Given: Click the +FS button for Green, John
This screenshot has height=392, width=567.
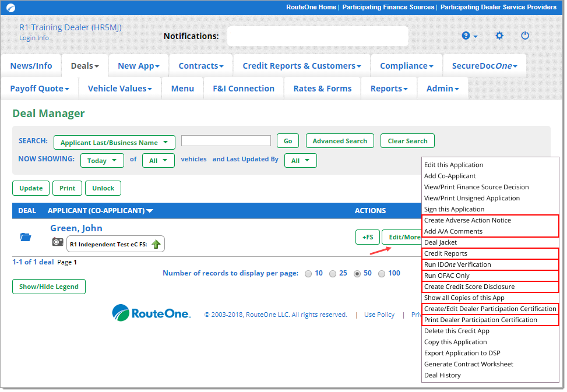Looking at the screenshot, I should pyautogui.click(x=368, y=238).
